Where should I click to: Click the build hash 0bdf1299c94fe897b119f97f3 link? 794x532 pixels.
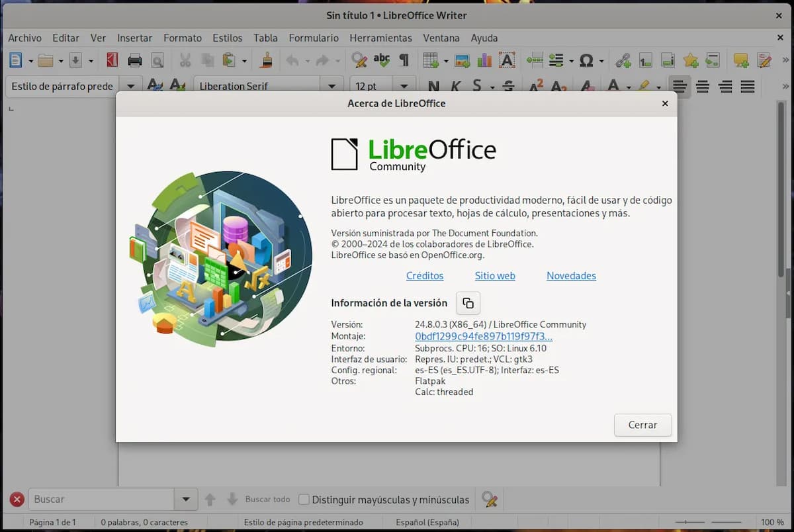point(484,336)
